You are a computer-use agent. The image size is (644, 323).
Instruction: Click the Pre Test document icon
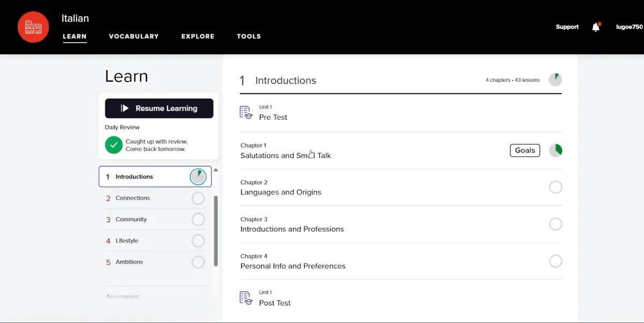(246, 112)
